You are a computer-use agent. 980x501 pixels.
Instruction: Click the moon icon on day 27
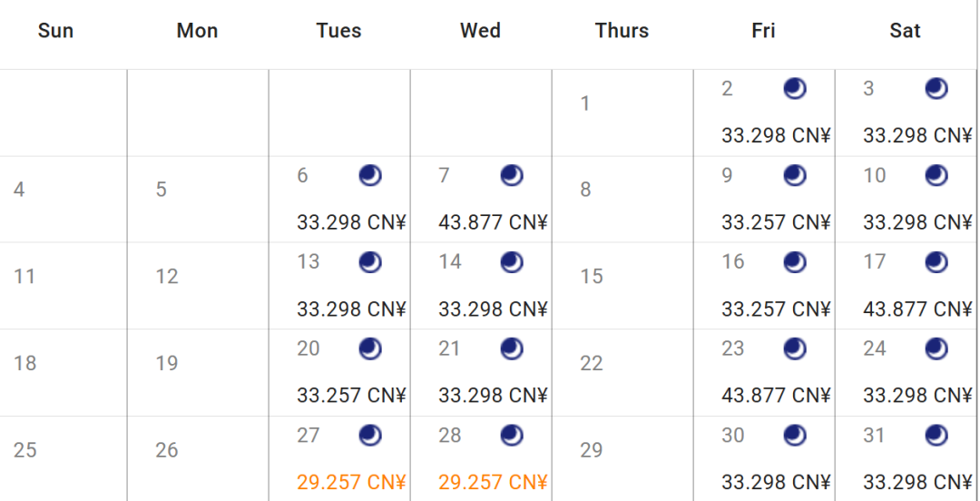(370, 436)
